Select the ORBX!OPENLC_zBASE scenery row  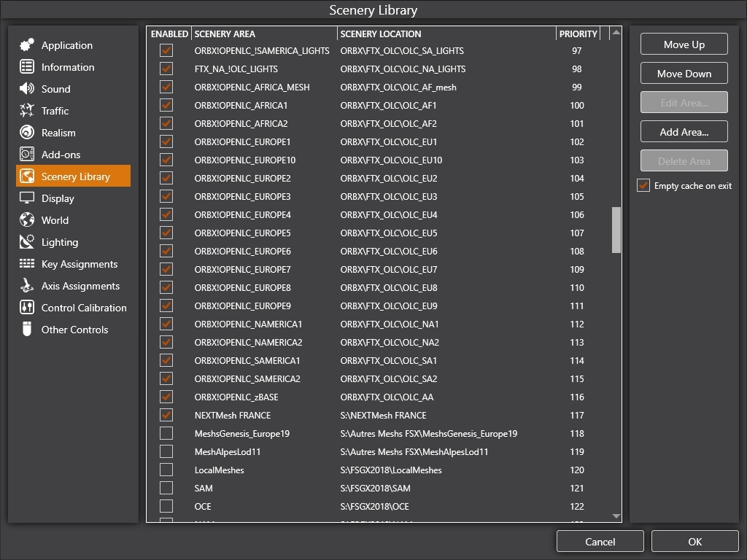click(379, 397)
